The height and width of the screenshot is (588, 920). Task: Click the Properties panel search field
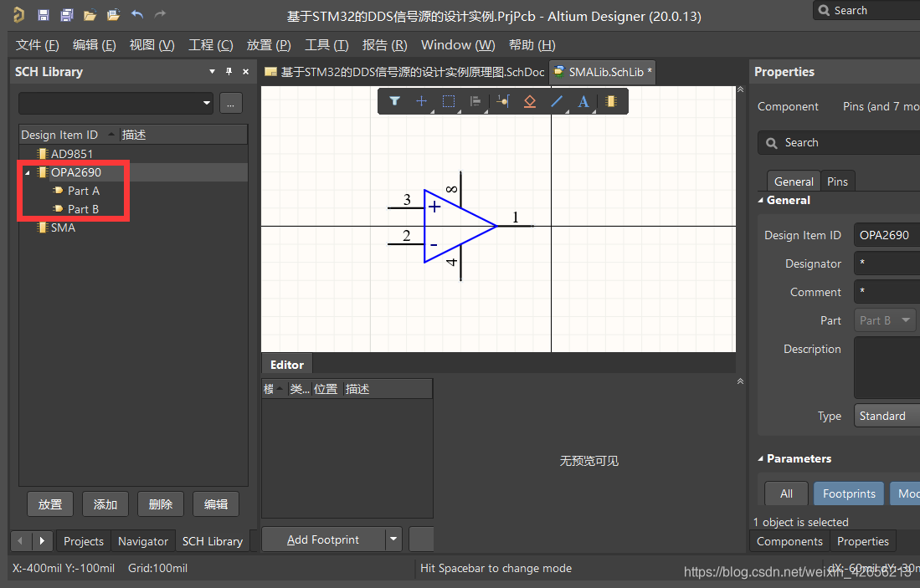coord(839,142)
